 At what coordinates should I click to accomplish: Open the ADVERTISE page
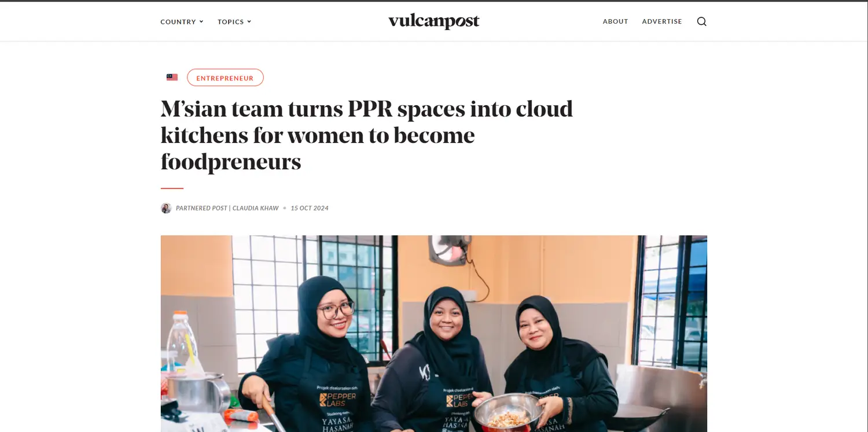point(662,21)
